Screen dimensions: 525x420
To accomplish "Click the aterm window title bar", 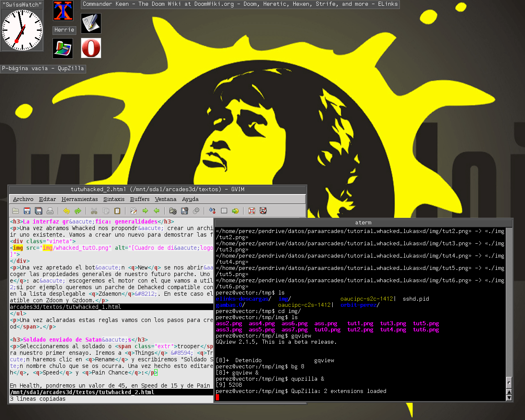I will click(363, 223).
